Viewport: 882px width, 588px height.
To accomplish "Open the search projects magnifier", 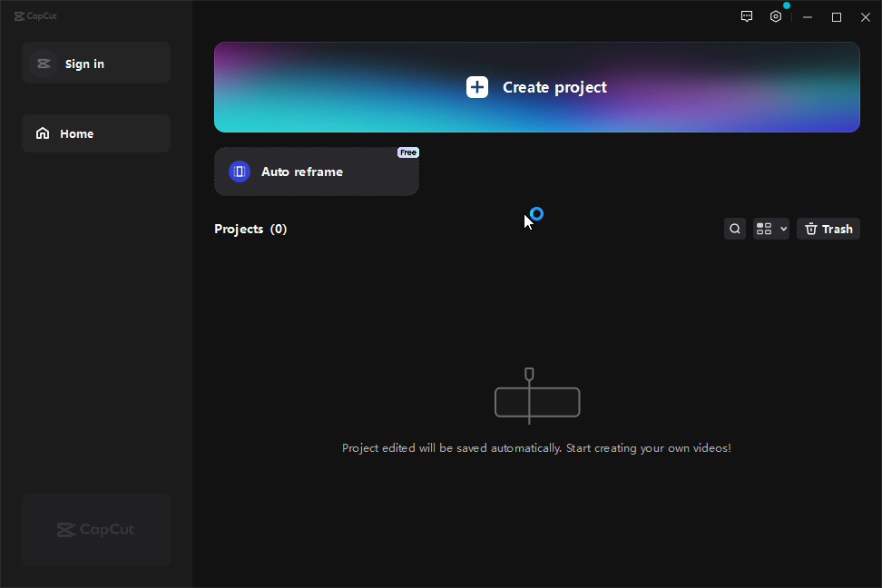I will [x=735, y=229].
